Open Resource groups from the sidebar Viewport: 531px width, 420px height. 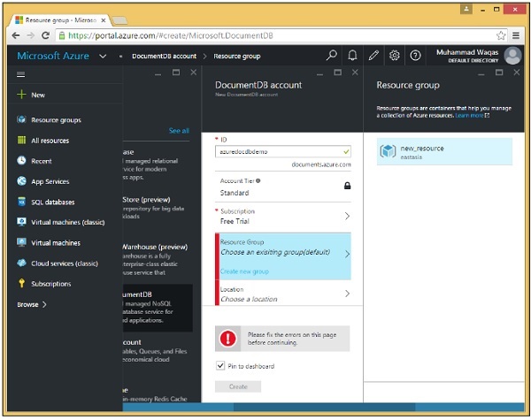point(55,119)
